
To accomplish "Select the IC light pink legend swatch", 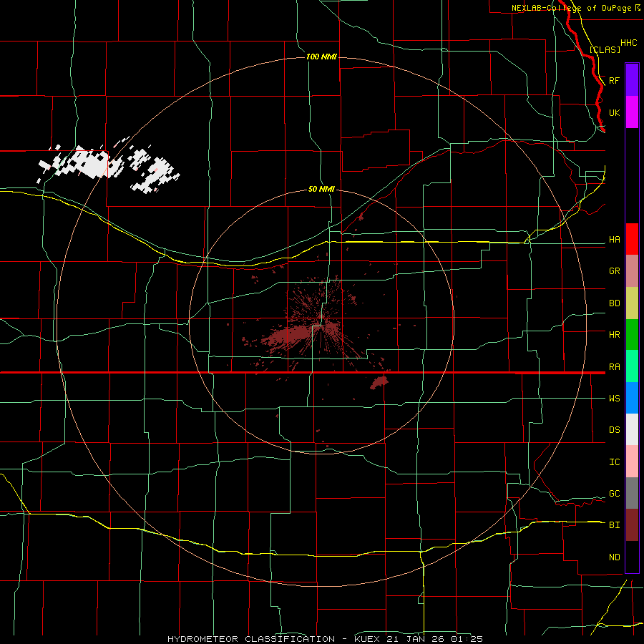I will click(632, 462).
